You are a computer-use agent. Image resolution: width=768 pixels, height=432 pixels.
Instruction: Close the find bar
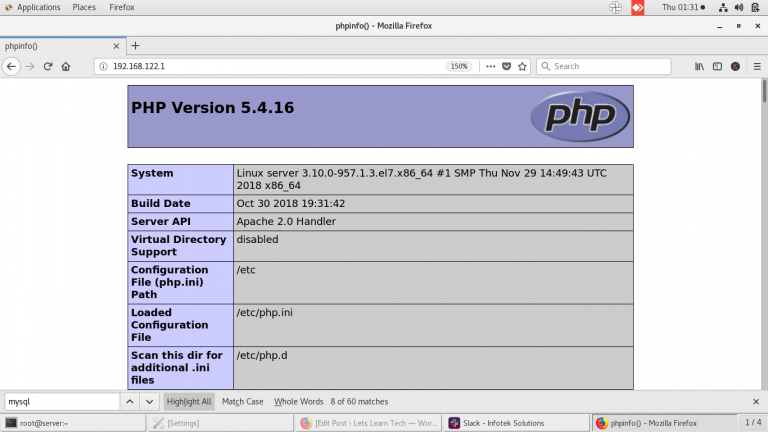756,402
